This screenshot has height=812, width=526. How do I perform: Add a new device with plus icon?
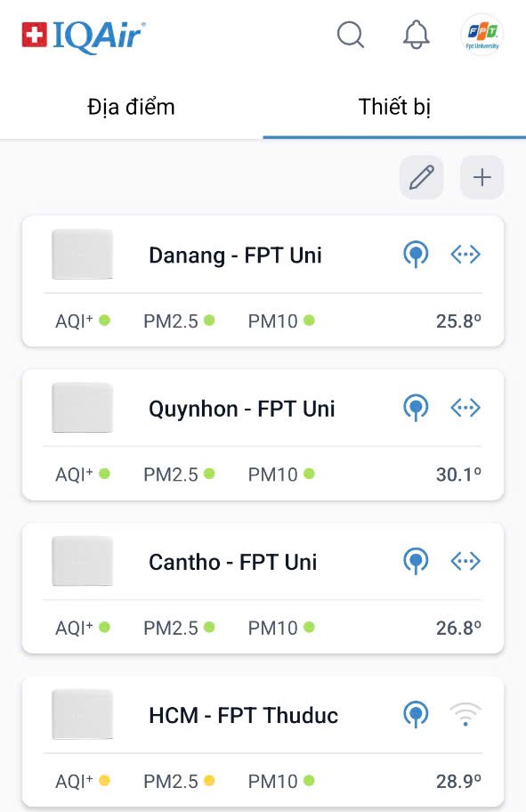pyautogui.click(x=482, y=177)
